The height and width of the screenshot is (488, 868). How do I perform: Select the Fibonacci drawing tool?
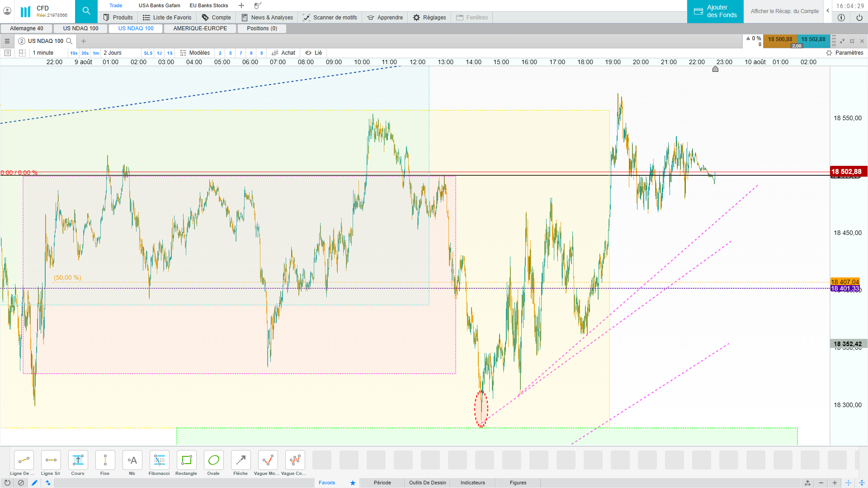159,460
